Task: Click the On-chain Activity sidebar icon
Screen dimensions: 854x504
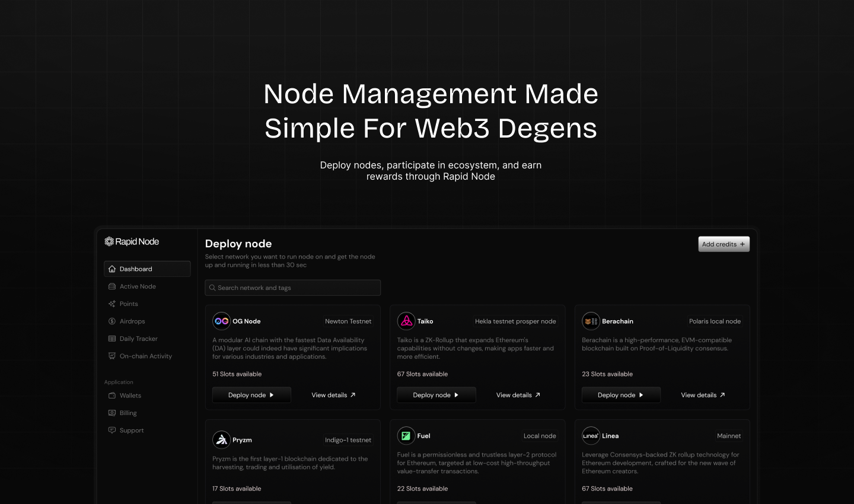Action: coord(112,356)
